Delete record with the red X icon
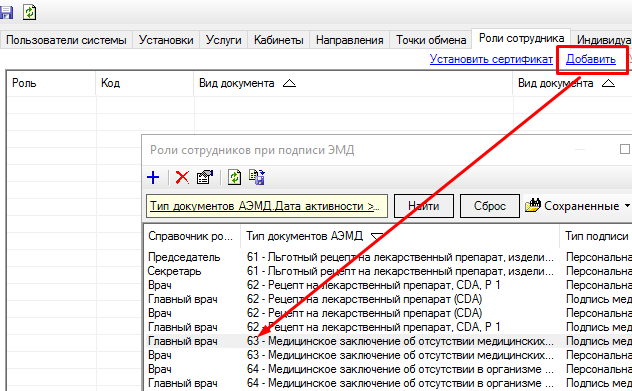Viewport: 632px width, 391px height. tap(182, 177)
